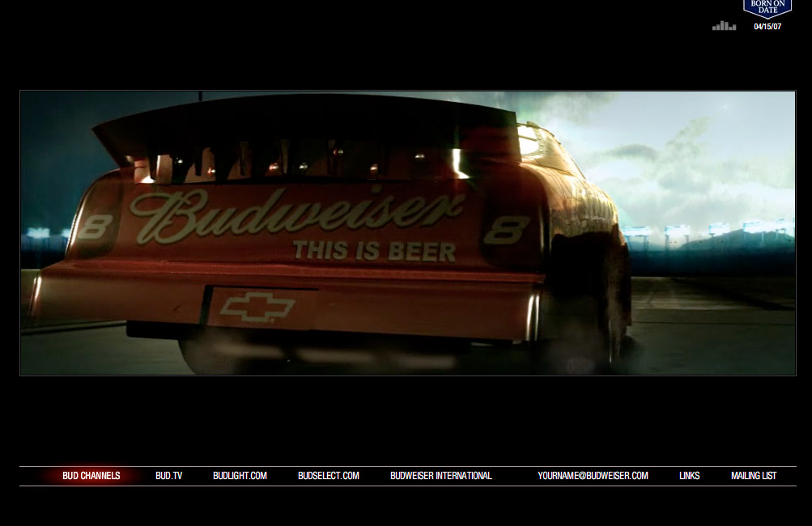Image resolution: width=812 pixels, height=526 pixels.
Task: Open the Bud Channels menu item
Action: coord(91,476)
